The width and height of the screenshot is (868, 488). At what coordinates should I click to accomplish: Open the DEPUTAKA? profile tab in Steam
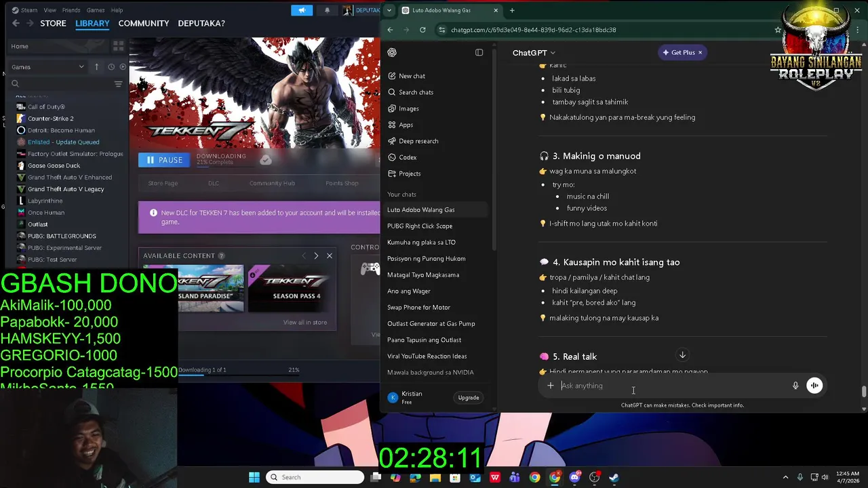pyautogui.click(x=201, y=23)
